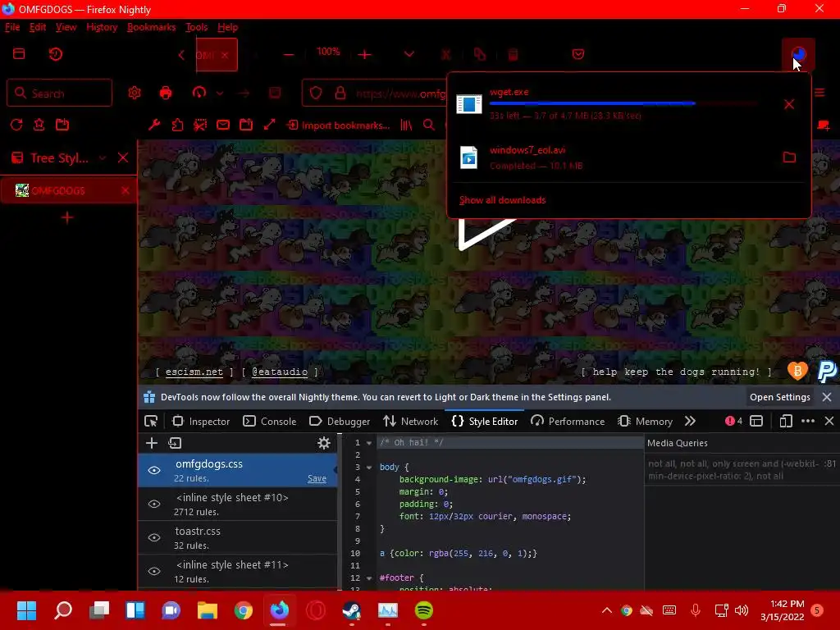Open the profiler dropdown arrow beside gauge icon
840x630 pixels.
(220, 93)
